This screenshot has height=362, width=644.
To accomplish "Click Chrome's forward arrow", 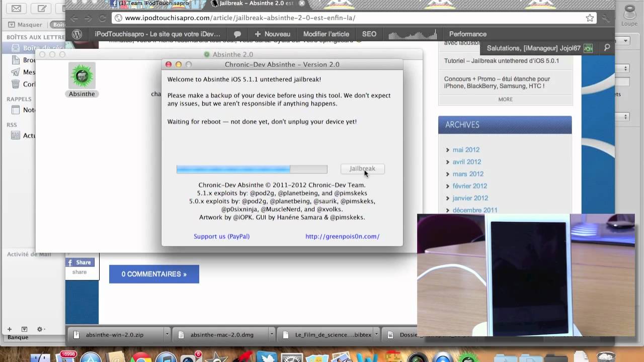I will [x=88, y=18].
